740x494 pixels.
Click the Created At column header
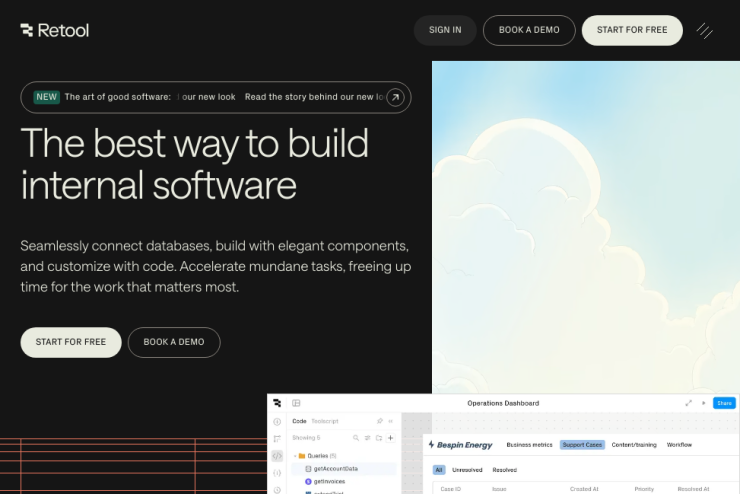pos(584,489)
